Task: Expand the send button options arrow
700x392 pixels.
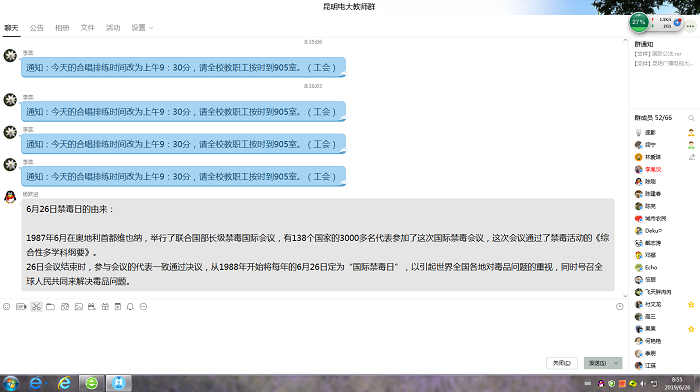Action: pyautogui.click(x=616, y=363)
